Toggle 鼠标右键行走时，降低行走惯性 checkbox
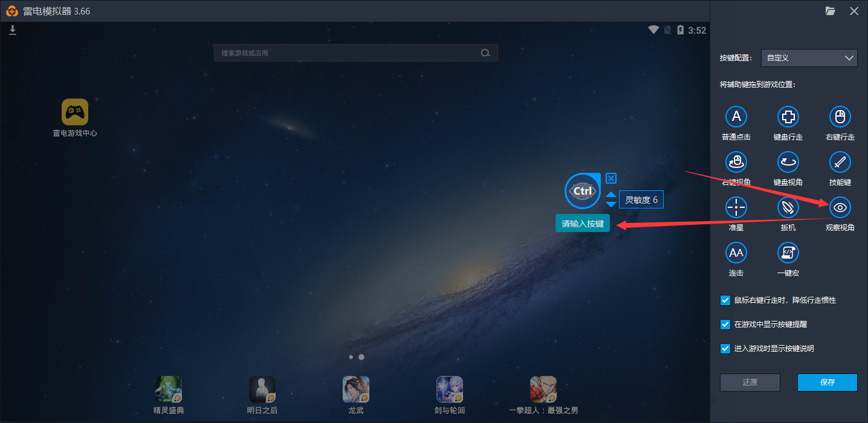Screen dimensions: 868x423 pyautogui.click(x=725, y=300)
